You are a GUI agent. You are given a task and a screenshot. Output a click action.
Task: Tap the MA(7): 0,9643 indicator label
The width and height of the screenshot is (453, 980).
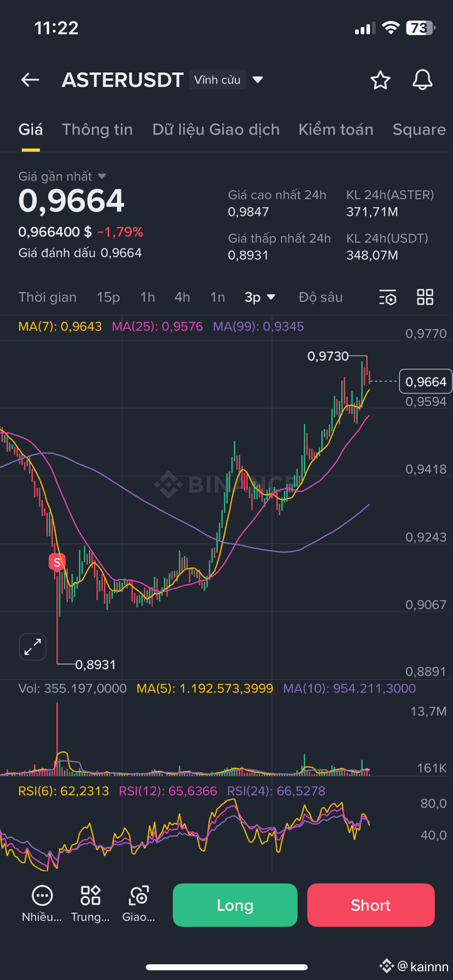[x=60, y=326]
